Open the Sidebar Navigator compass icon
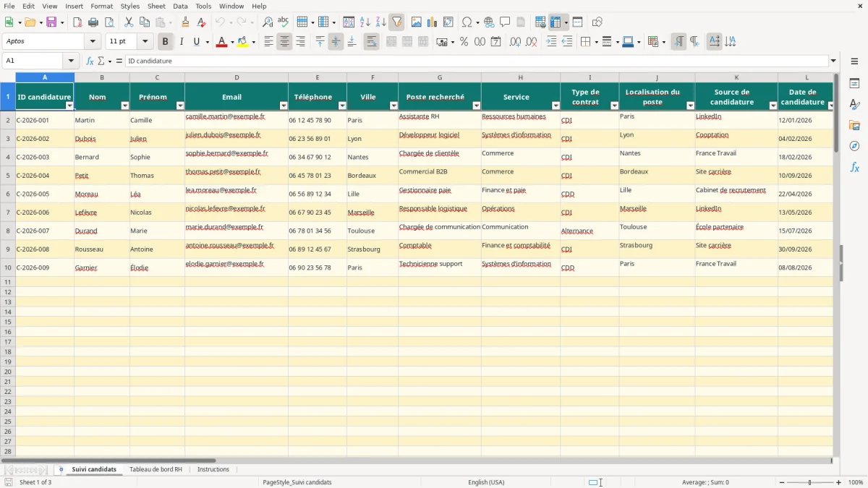The height and width of the screenshot is (488, 868). tap(854, 146)
